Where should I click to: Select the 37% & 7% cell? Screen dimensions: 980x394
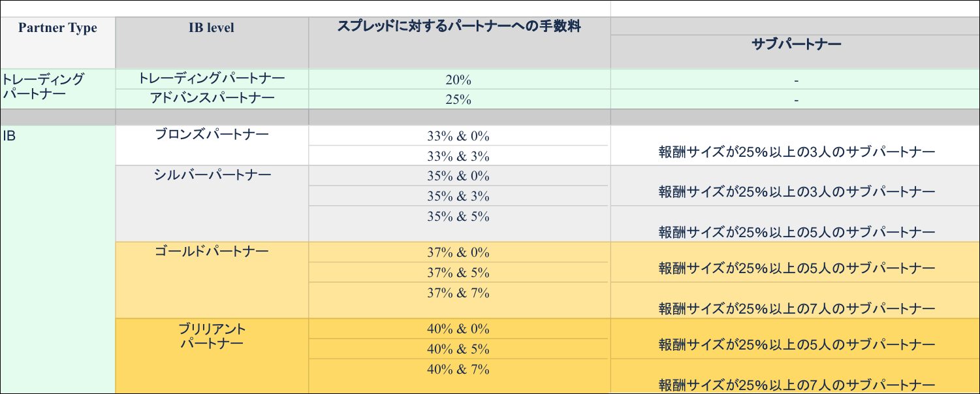pos(458,293)
